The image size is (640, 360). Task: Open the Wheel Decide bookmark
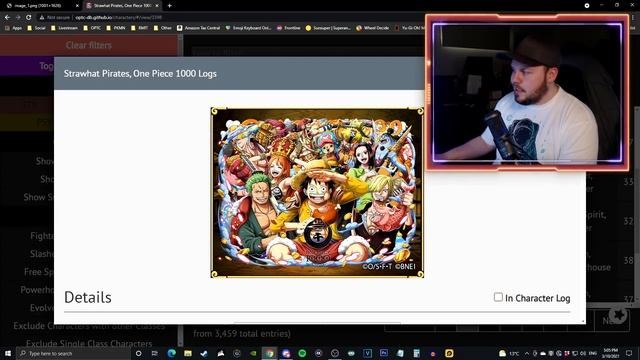pos(373,28)
